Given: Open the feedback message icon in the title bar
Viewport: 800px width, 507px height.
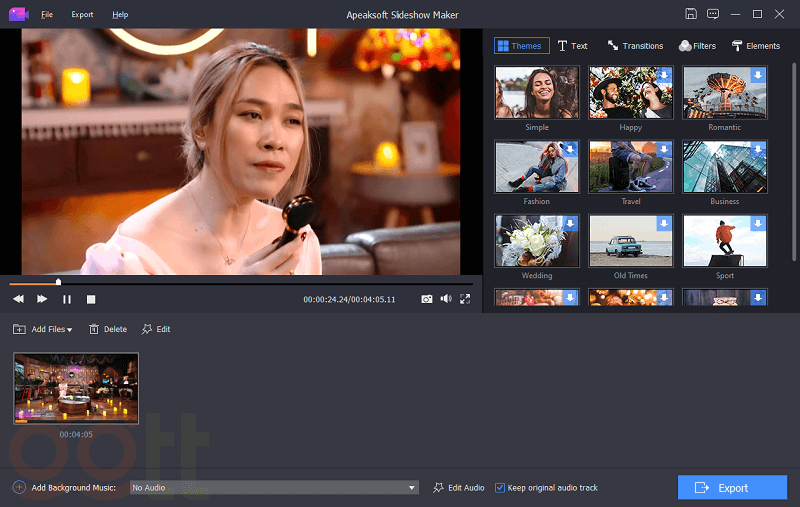Looking at the screenshot, I should point(712,14).
